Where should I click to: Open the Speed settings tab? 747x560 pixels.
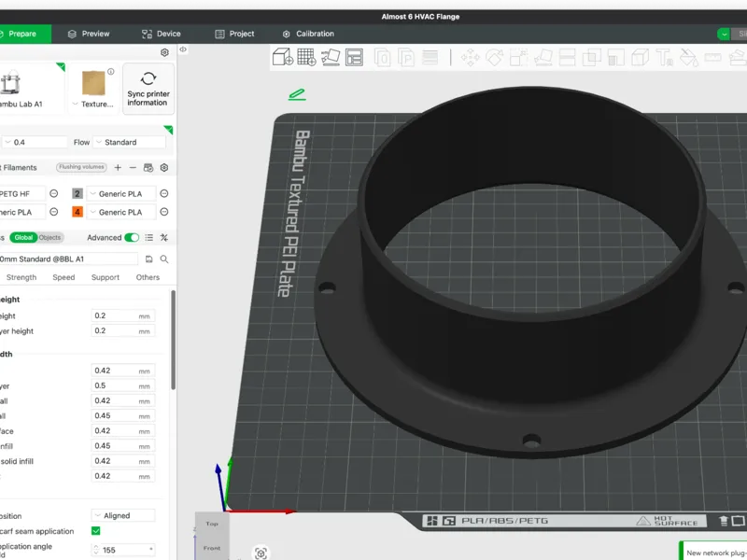coord(63,277)
